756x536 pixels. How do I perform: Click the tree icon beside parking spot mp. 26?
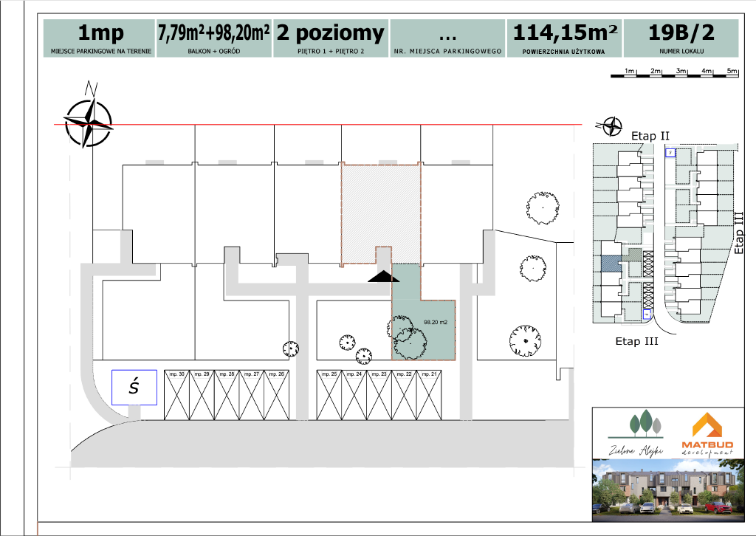pyautogui.click(x=291, y=347)
